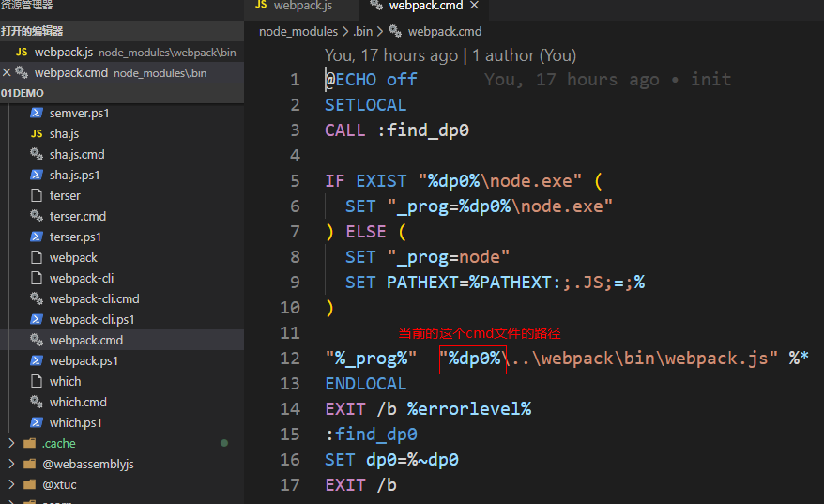Click gear icon of webpack-cli.cmd
The height and width of the screenshot is (504, 824).
tap(37, 298)
